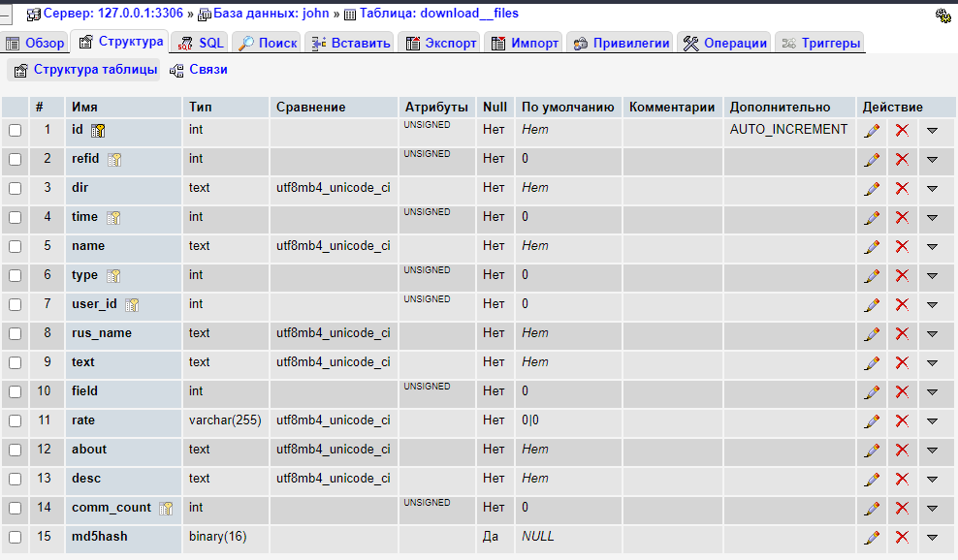Image resolution: width=958 pixels, height=560 pixels.
Task: Delete the name column with red X
Action: (902, 247)
